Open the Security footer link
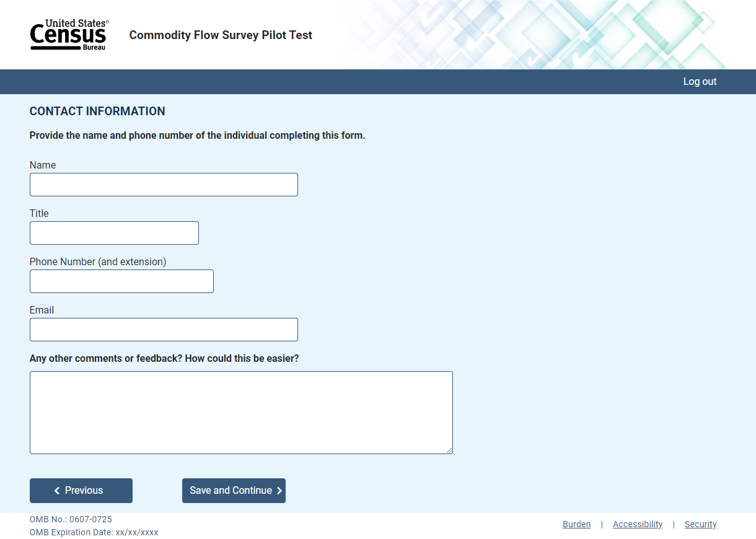This screenshot has height=539, width=756. [700, 524]
